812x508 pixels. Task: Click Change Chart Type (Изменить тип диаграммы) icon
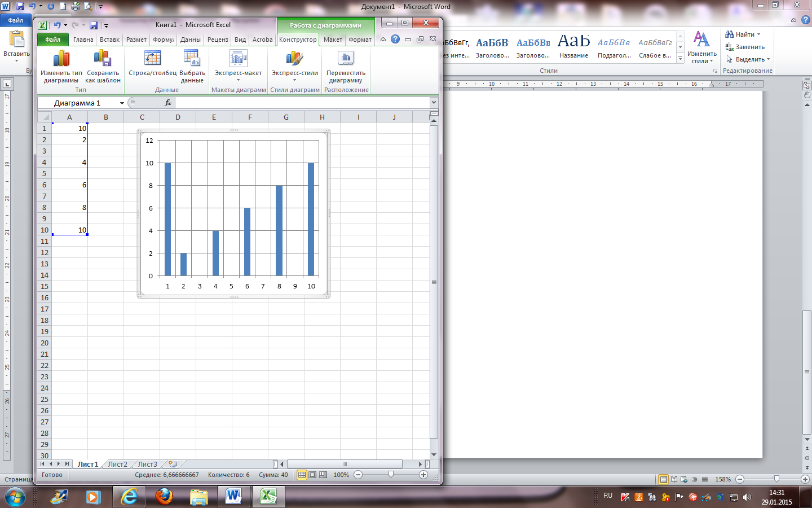61,59
